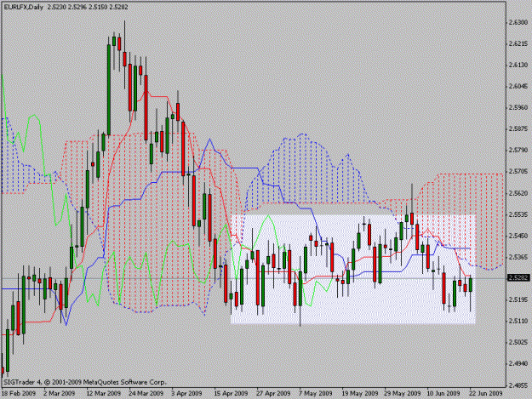Click the 22 Jun 2009 date label
This screenshot has height=399, width=532.
(x=486, y=394)
